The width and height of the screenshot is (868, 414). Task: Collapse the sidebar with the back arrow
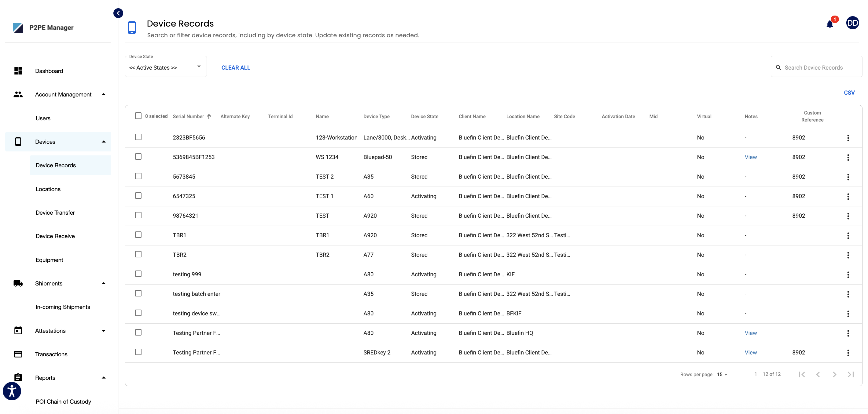click(x=118, y=13)
